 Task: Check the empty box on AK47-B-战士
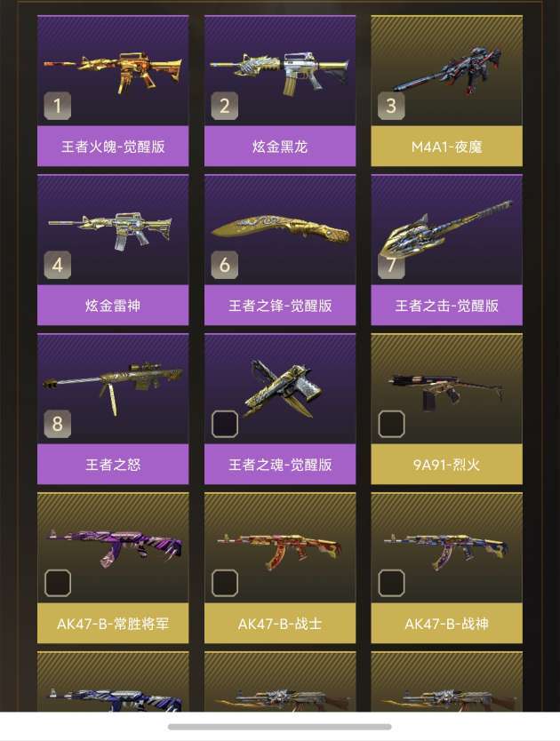[x=225, y=583]
